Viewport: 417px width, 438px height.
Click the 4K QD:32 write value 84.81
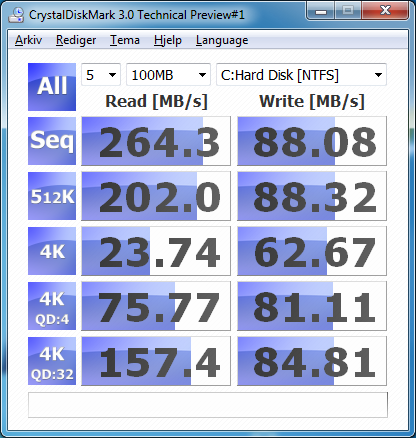(312, 361)
